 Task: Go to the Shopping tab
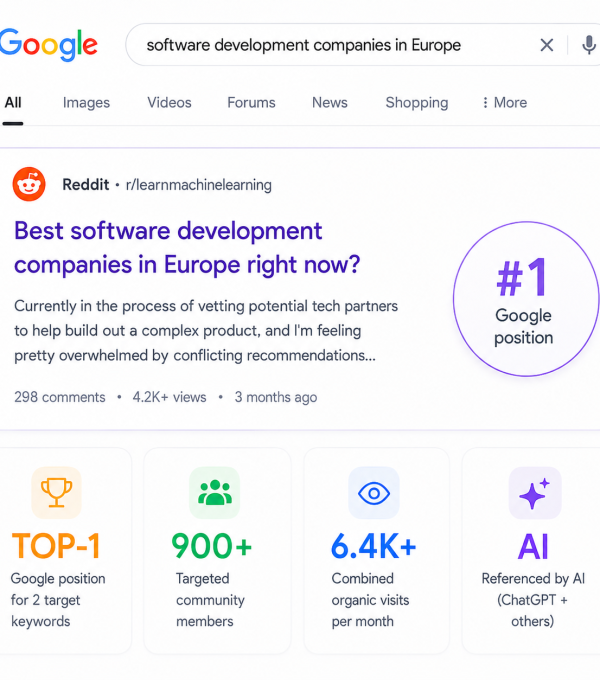point(417,102)
